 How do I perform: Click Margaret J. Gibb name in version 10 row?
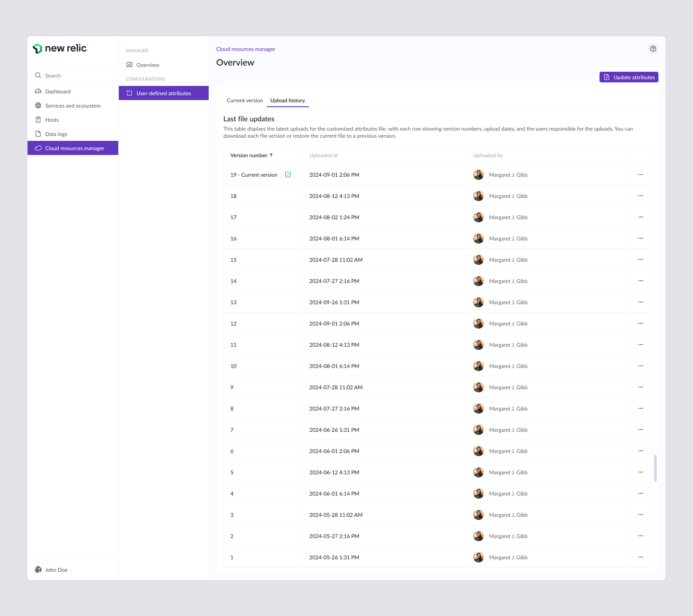click(x=508, y=366)
